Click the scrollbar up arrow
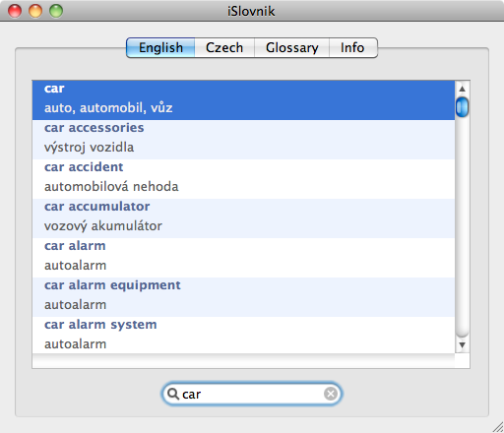Image resolution: width=504 pixels, height=433 pixels. point(463,89)
